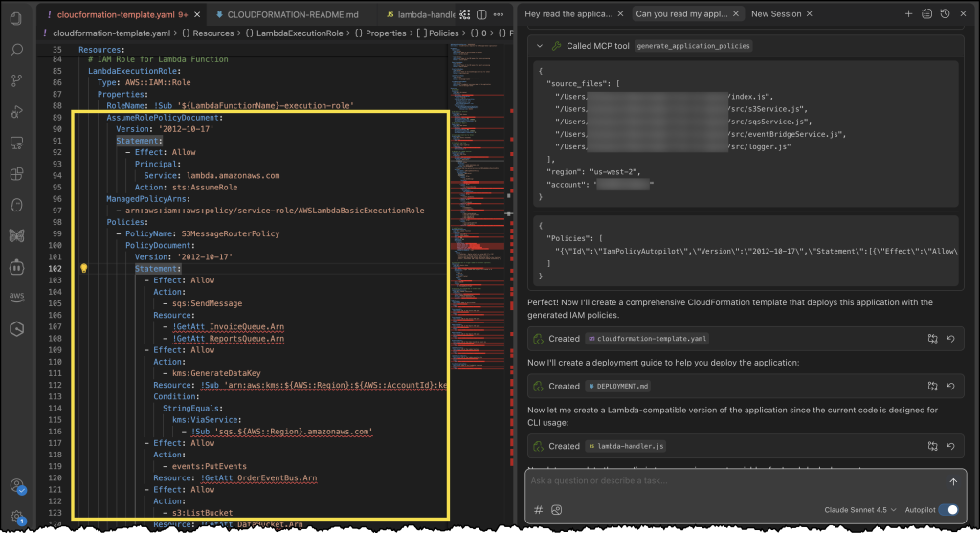Collapse the Called MCP tool section
This screenshot has width=980, height=533.
[x=540, y=46]
